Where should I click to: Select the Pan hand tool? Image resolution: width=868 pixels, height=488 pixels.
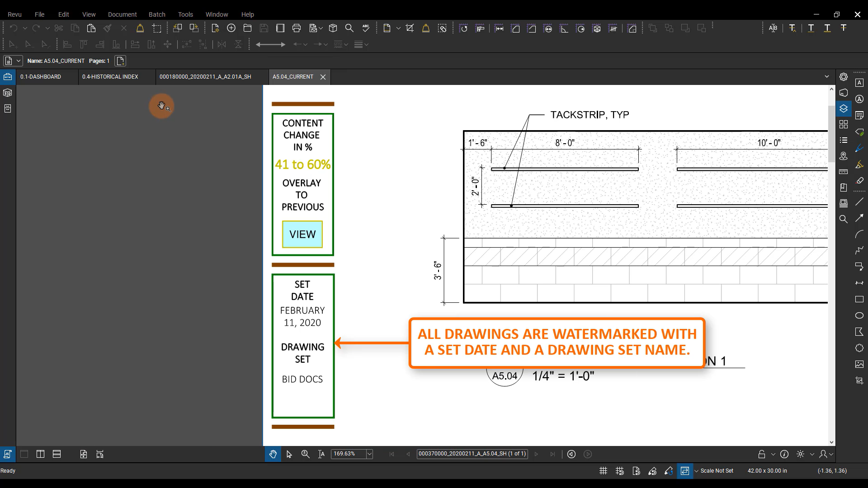pyautogui.click(x=273, y=454)
